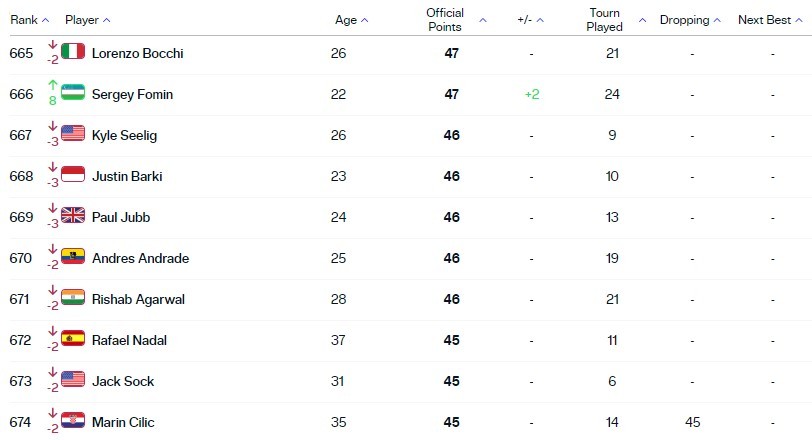This screenshot has width=812, height=440.
Task: Sort by +/- column header
Action: coord(525,20)
